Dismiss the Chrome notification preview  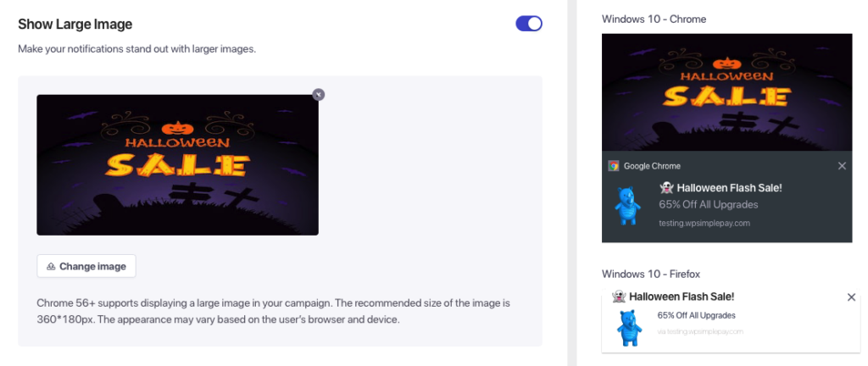tap(842, 166)
